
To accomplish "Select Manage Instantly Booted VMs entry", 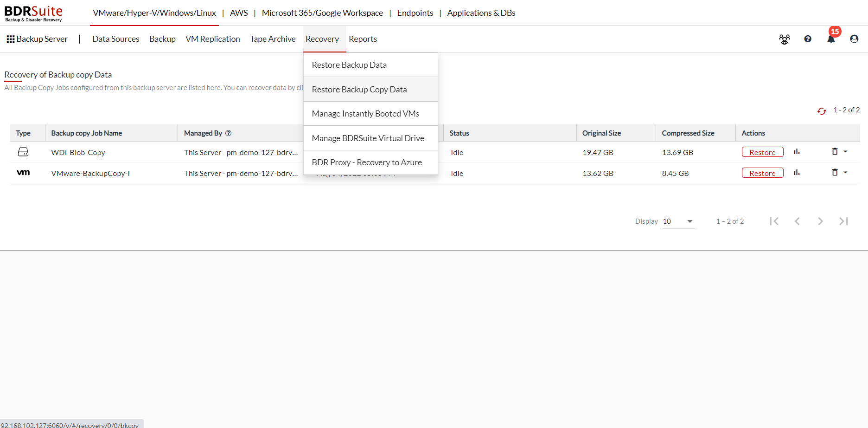I will (370, 114).
